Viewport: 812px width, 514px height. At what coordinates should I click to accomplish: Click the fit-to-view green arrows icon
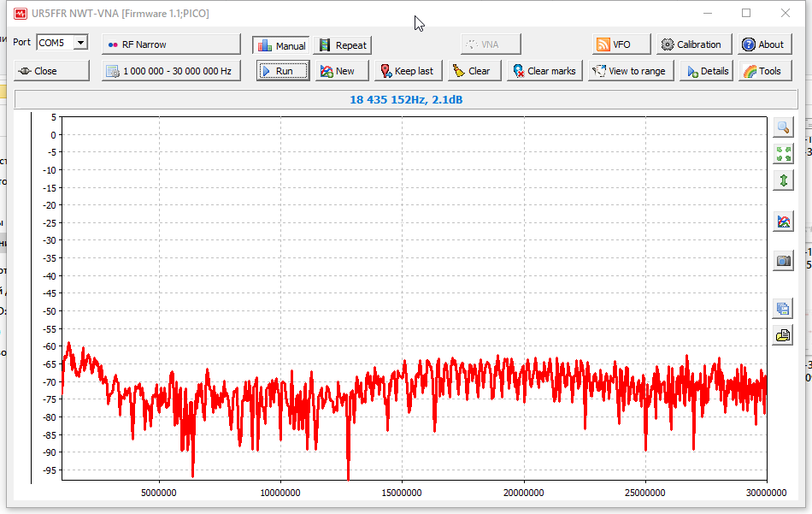(783, 154)
